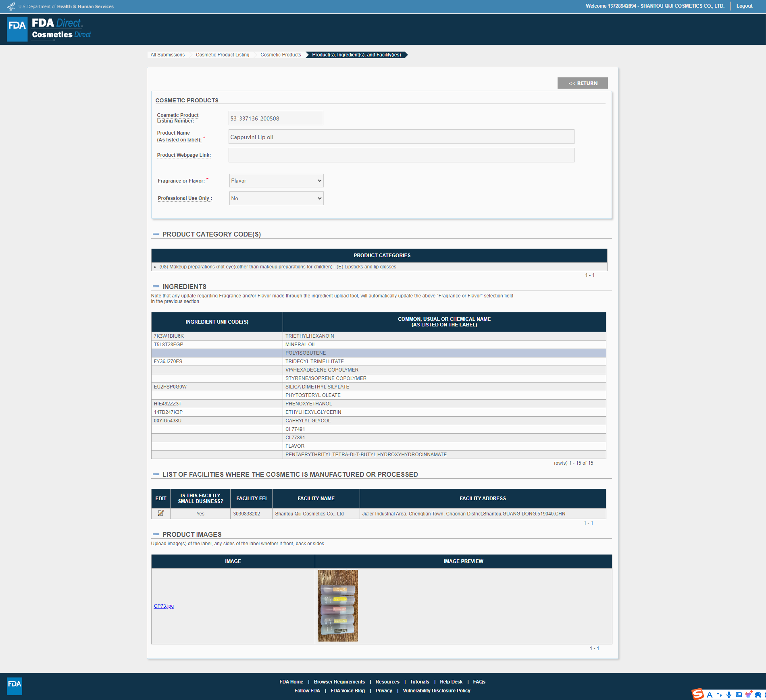Click the game controller icon in input toolbar

[758, 694]
